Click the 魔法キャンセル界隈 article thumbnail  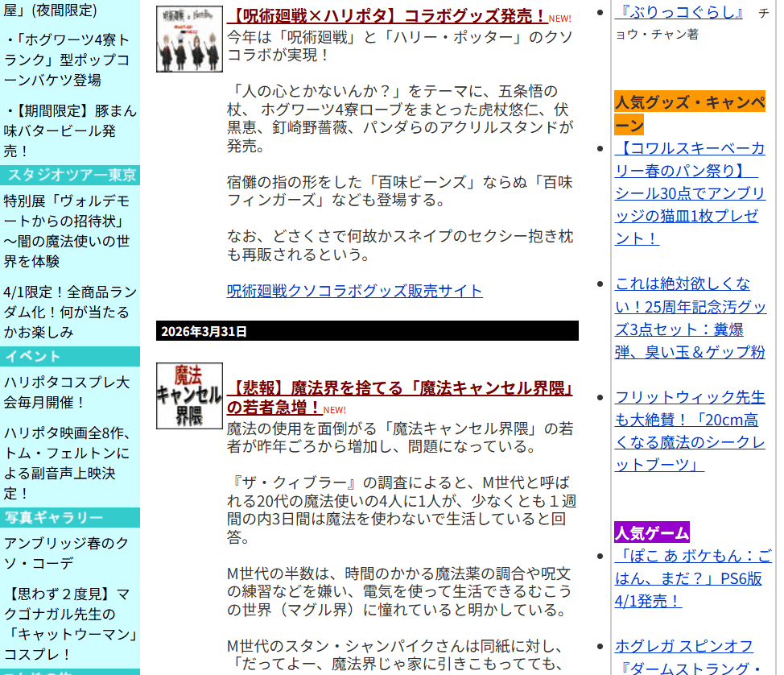189,395
